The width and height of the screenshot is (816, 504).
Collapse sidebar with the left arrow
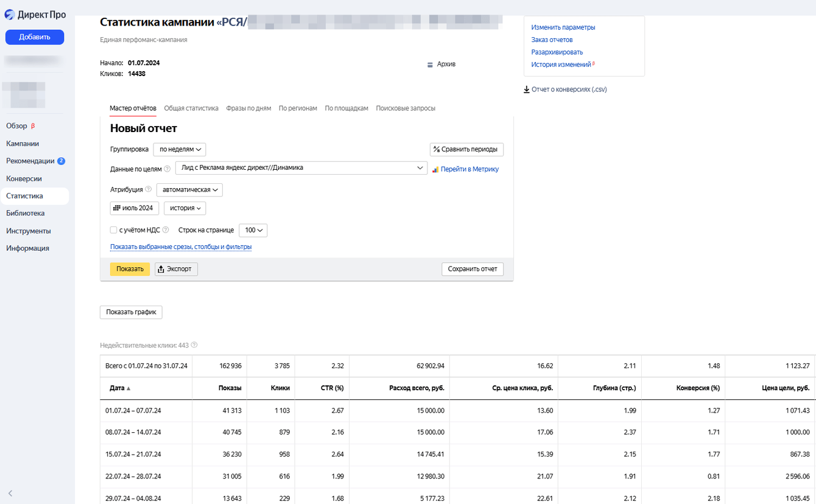point(10,493)
